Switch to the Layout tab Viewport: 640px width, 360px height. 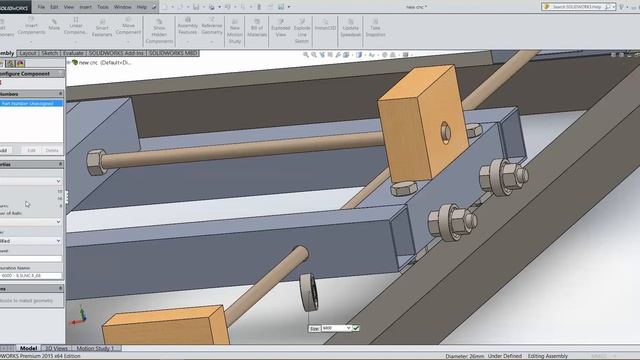[28, 53]
